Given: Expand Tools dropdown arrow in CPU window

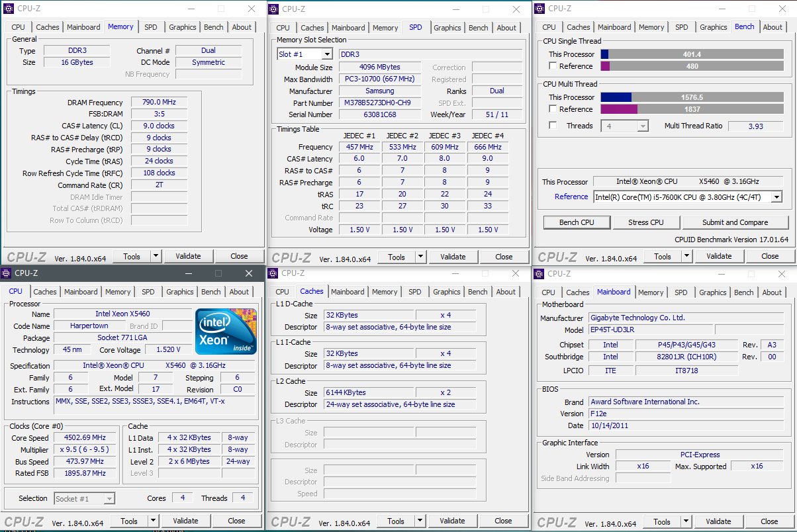Looking at the screenshot, I should point(154,521).
